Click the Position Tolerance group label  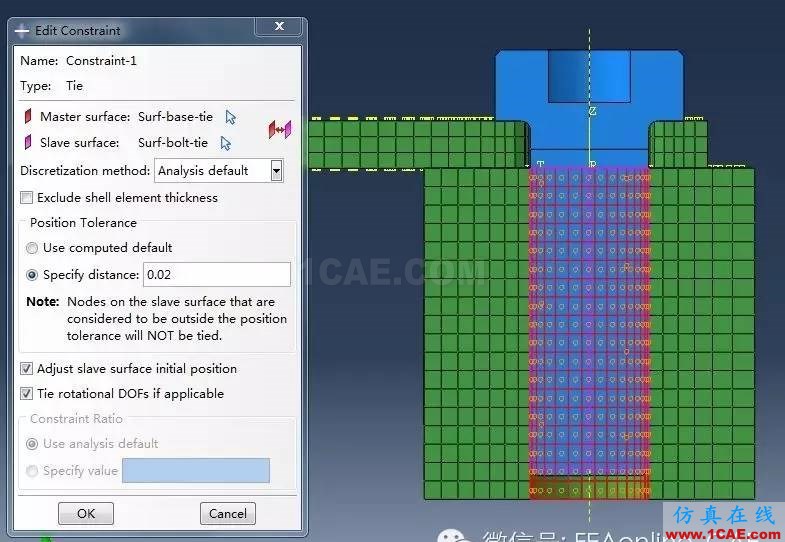coord(83,223)
